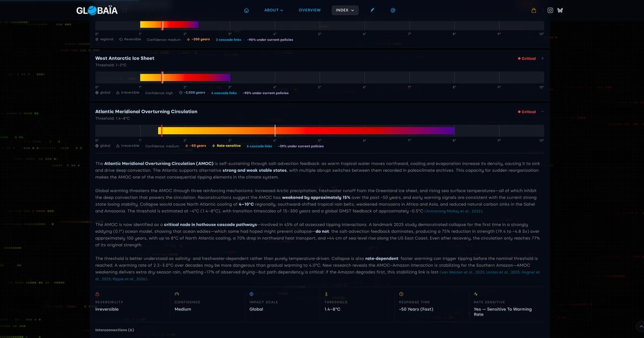
Task: Click the clock icon beside ~2,000 years
Action: (181, 93)
